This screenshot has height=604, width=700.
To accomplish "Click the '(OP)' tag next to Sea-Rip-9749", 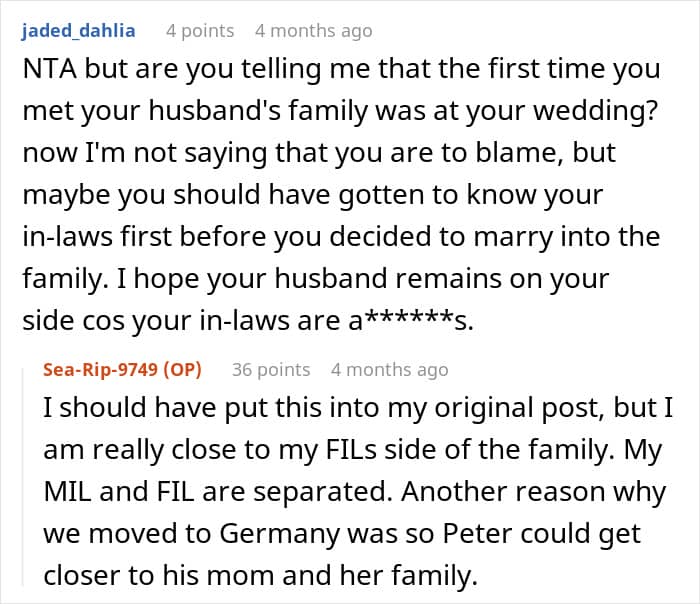I will coord(182,370).
